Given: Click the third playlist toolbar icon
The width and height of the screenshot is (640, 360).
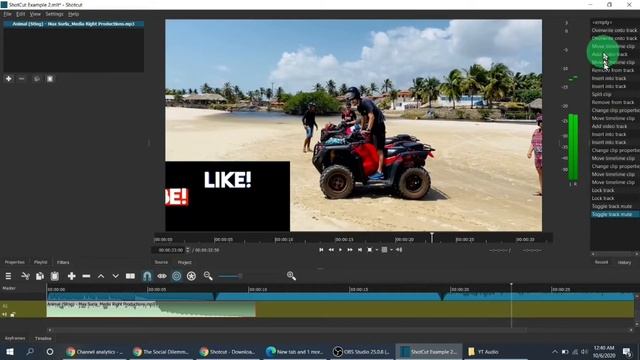Looking at the screenshot, I should pyautogui.click(x=36, y=79).
